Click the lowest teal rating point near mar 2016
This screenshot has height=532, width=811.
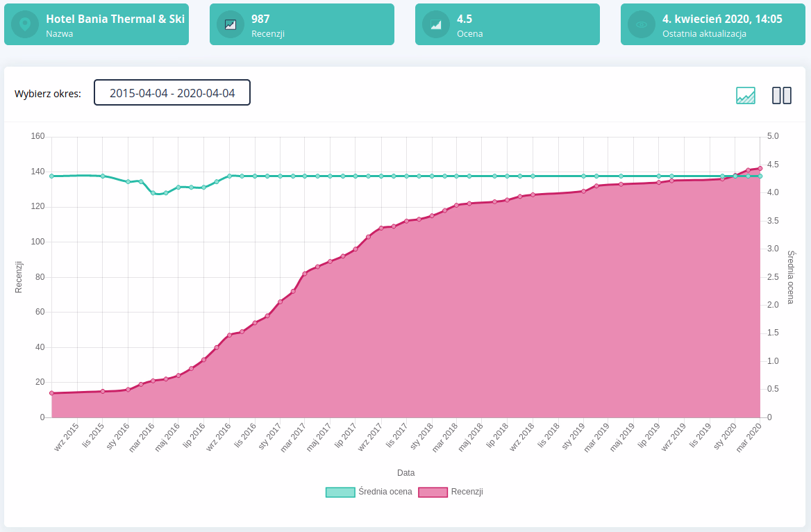coord(153,192)
